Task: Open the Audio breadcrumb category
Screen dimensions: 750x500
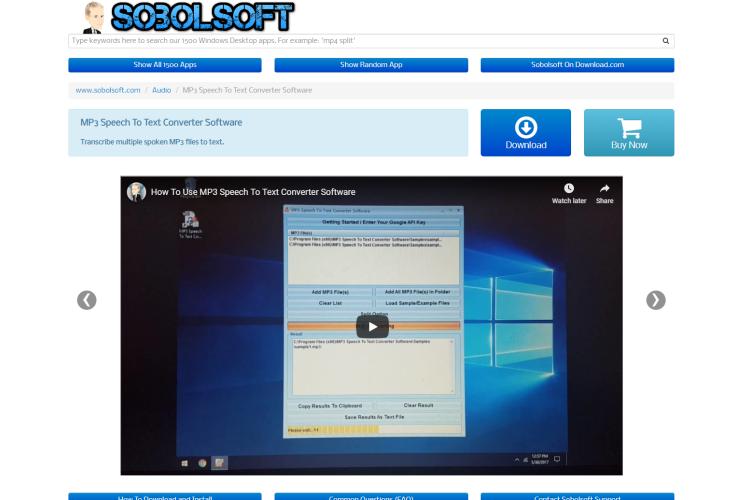Action: tap(161, 90)
